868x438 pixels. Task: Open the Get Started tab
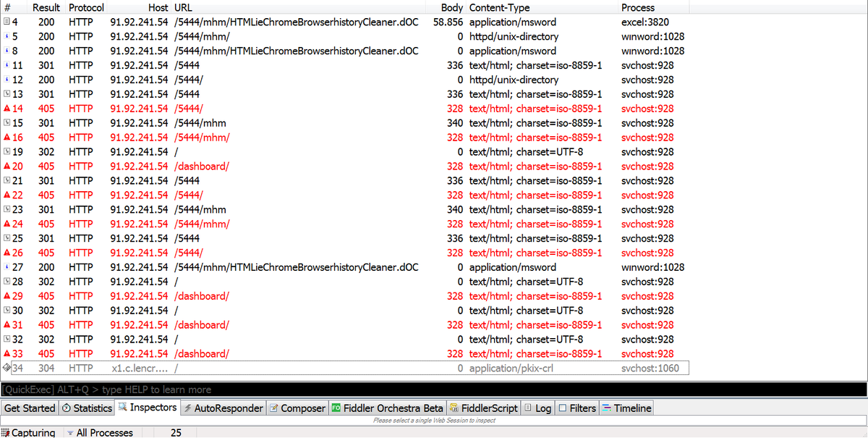tap(30, 408)
